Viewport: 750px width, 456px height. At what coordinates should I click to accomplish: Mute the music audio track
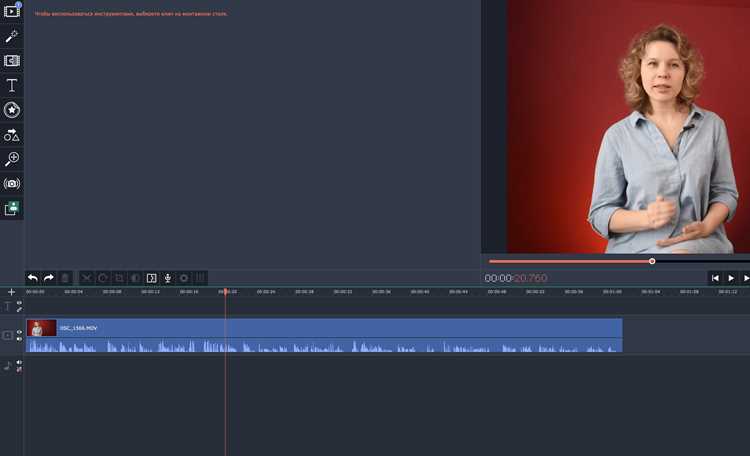coord(19,363)
